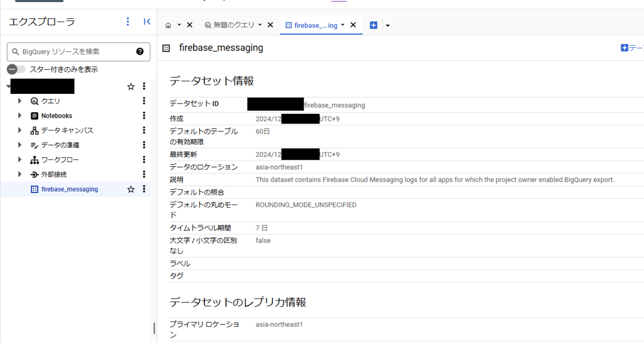This screenshot has height=343, width=644.
Task: Click the エクスプローラ panel title
Action: click(x=41, y=21)
